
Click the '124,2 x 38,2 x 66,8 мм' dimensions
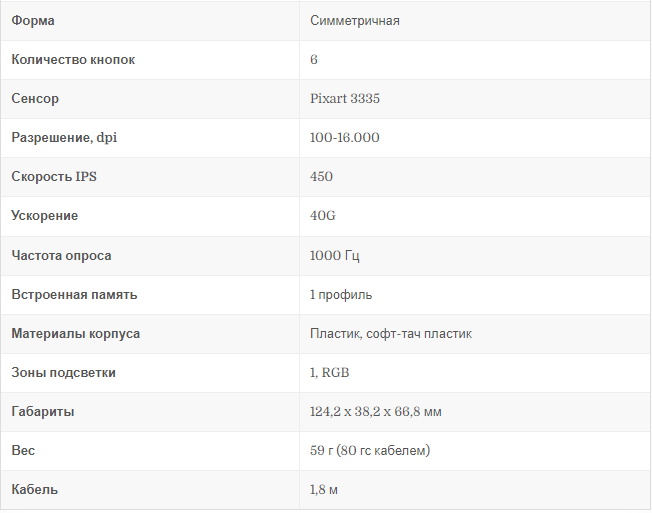[x=375, y=412]
